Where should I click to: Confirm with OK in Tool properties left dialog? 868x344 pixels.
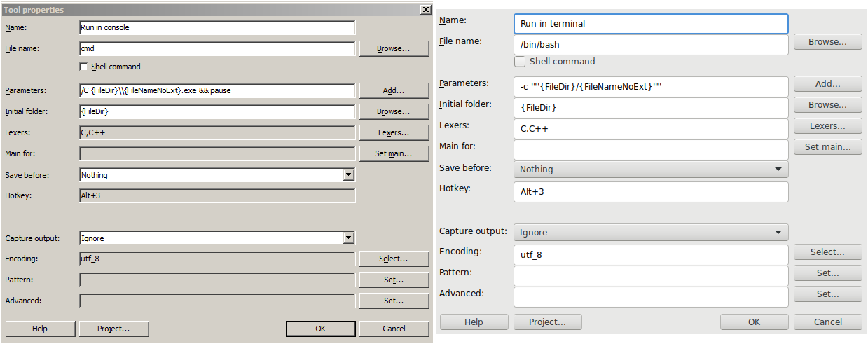(320, 329)
